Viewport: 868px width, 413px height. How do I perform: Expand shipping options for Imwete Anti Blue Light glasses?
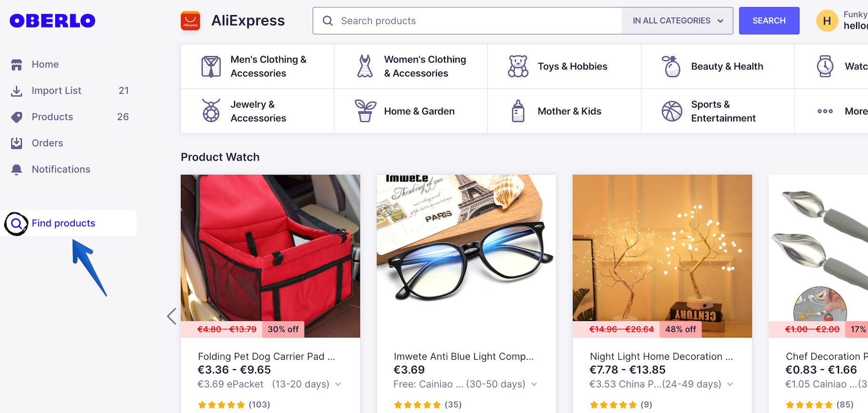click(x=534, y=384)
